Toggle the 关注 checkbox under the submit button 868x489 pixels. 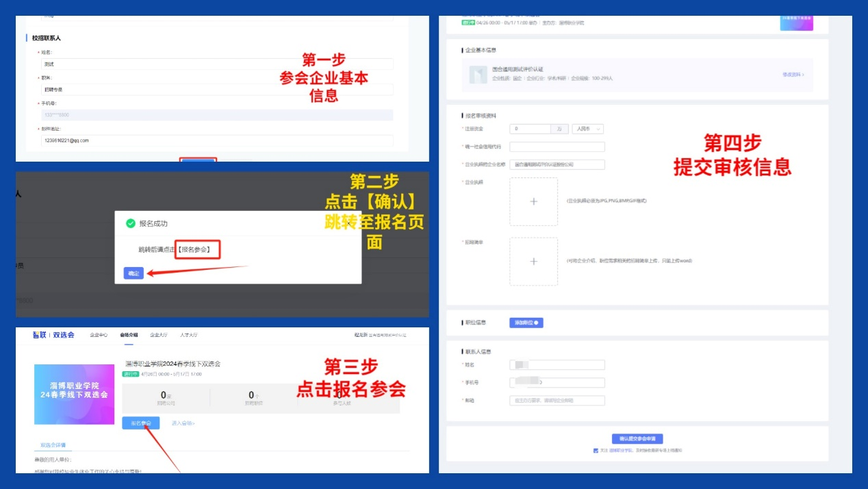click(596, 451)
